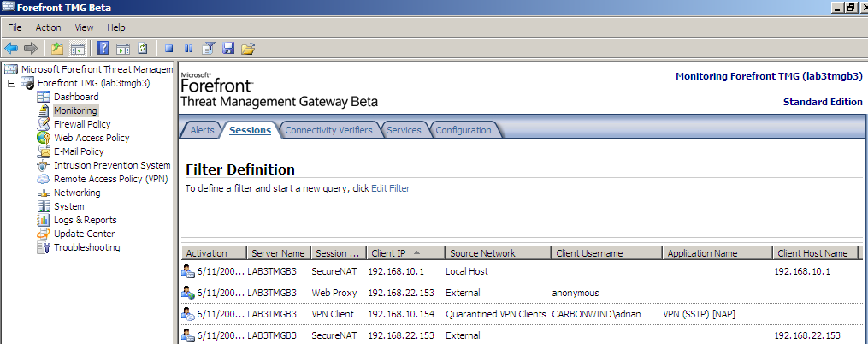Screen dimensions: 868x344
Task: Click the Quarantined VPN Clients cell
Action: click(x=495, y=314)
